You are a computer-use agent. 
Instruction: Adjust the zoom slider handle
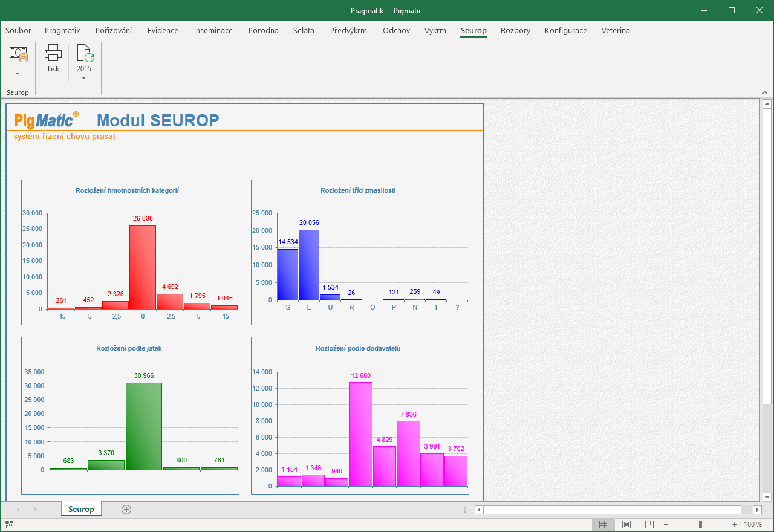click(700, 525)
